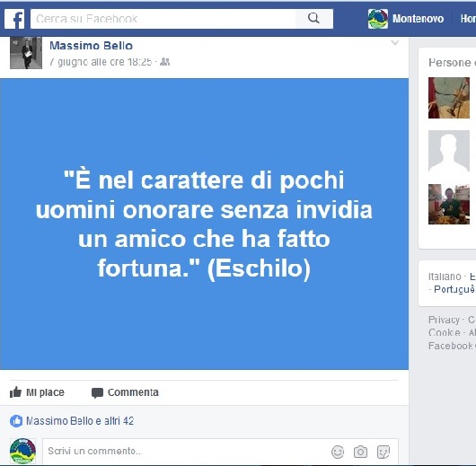
Task: Show Massimo Bello e altri 42 likes
Action: [80, 421]
